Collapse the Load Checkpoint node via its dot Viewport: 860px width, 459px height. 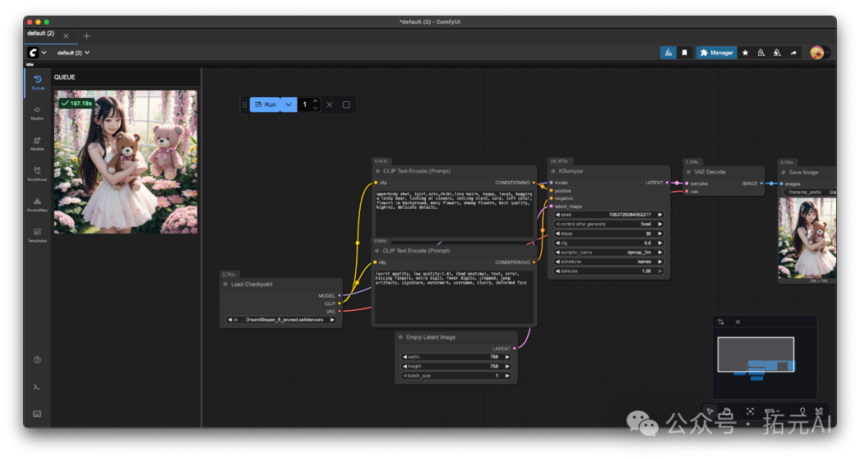[225, 284]
